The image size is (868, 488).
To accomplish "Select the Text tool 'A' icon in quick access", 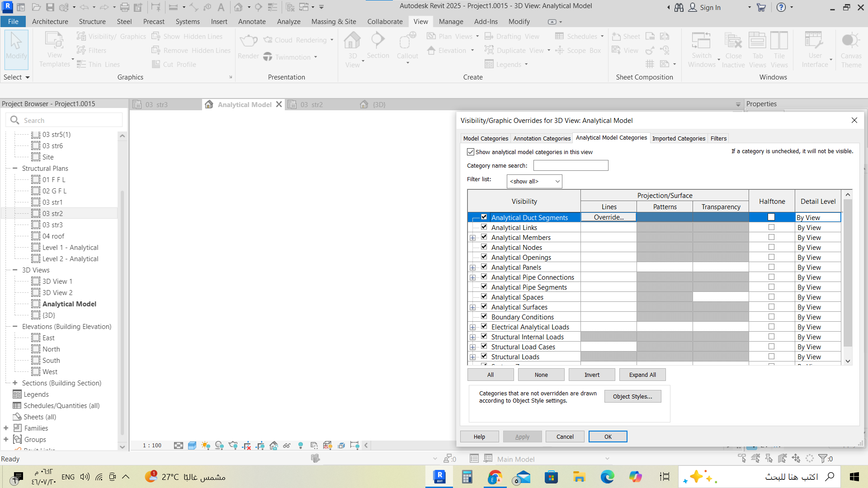I will pos(221,7).
